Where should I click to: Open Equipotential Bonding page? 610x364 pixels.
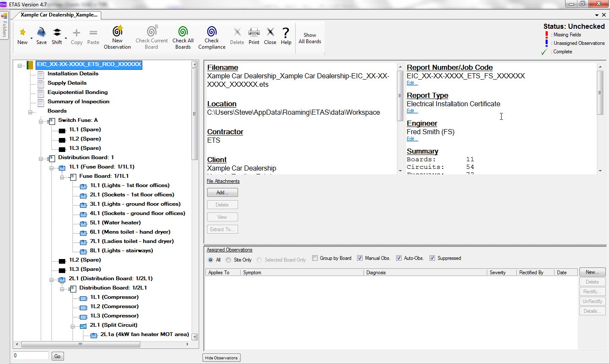pos(78,92)
